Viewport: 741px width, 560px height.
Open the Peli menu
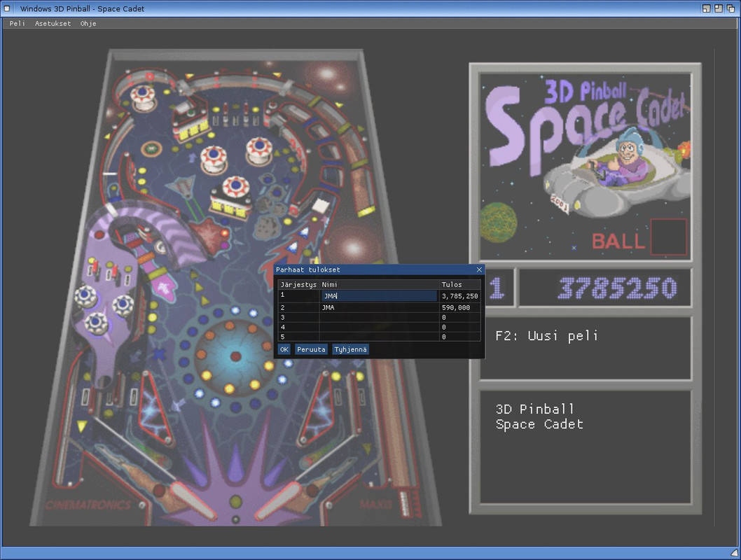point(17,23)
